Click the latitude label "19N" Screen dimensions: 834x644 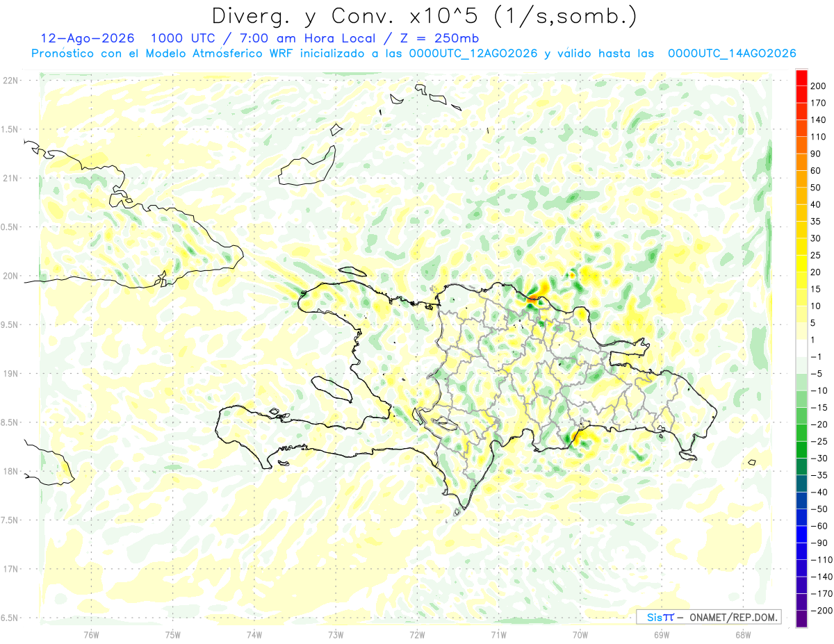click(10, 374)
